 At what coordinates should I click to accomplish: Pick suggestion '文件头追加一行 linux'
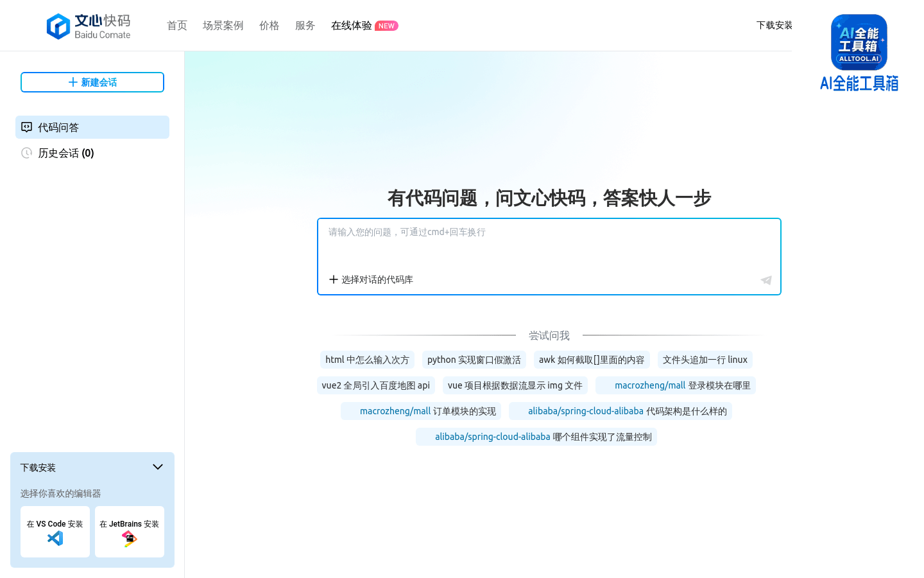[705, 360]
